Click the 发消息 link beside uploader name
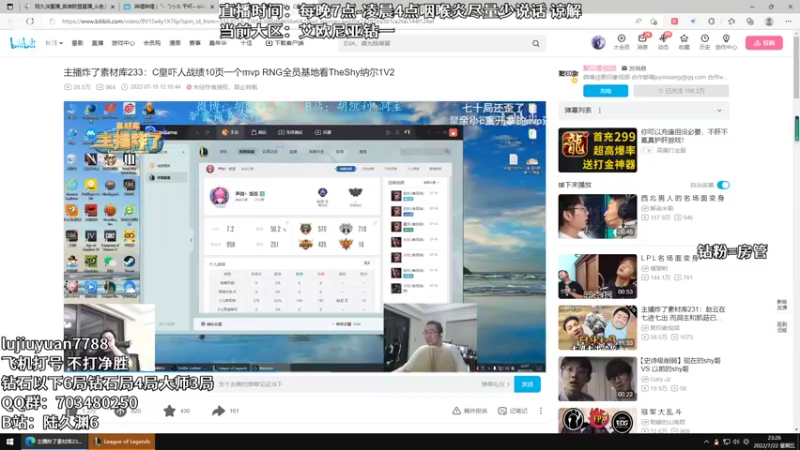 (634, 68)
